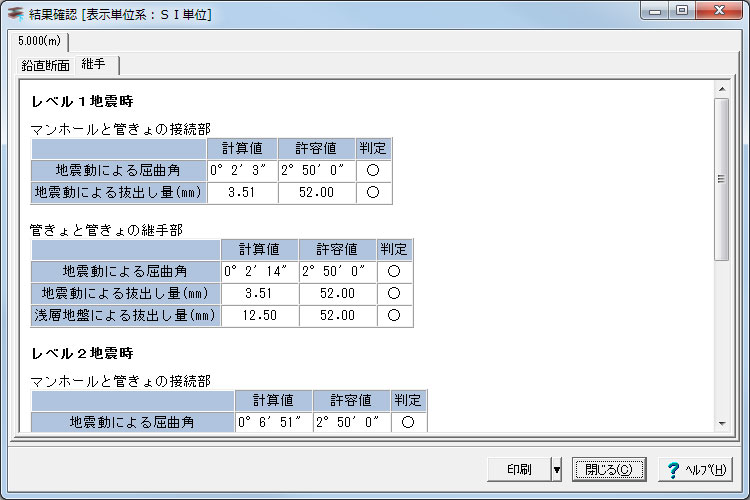Click the vertical scrollbar thumb

click(x=722, y=179)
